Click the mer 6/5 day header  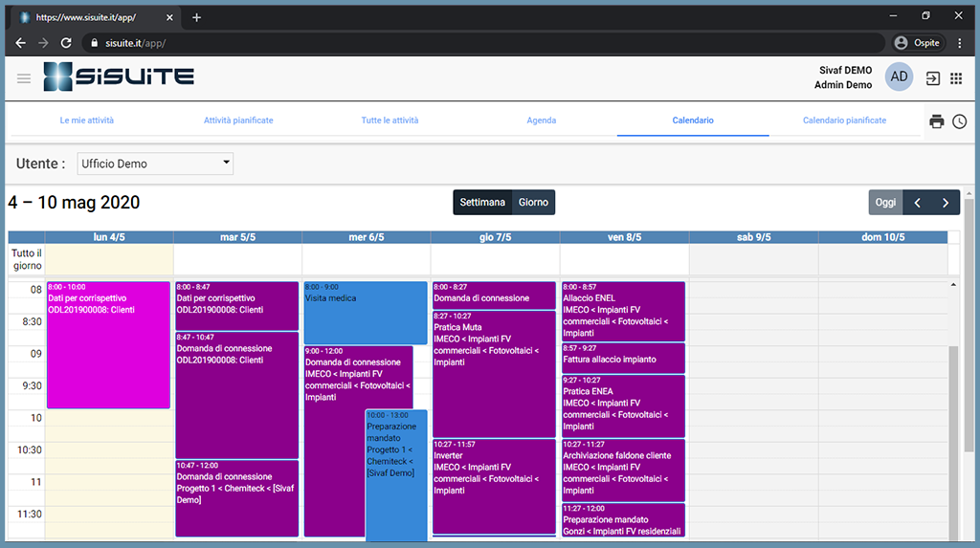pos(367,237)
